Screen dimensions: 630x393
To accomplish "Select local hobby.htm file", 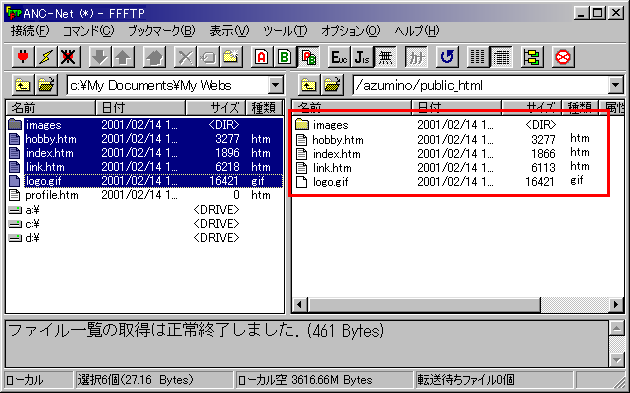I will pyautogui.click(x=145, y=139).
